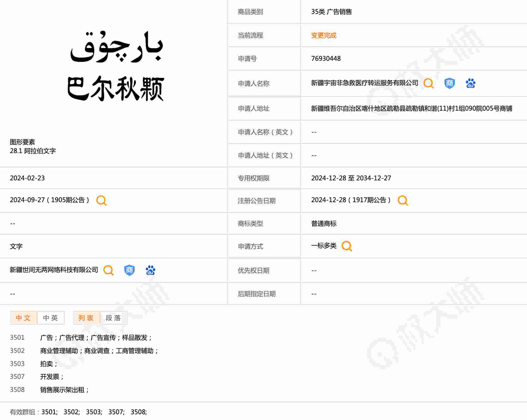Image resolution: width=527 pixels, height=420 pixels.
Task: Click application number 76930448
Action: (x=326, y=58)
